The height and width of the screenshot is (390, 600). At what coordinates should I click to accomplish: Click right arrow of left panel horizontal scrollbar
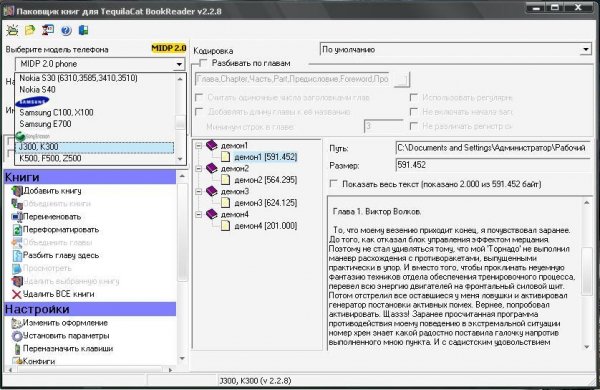(x=171, y=370)
